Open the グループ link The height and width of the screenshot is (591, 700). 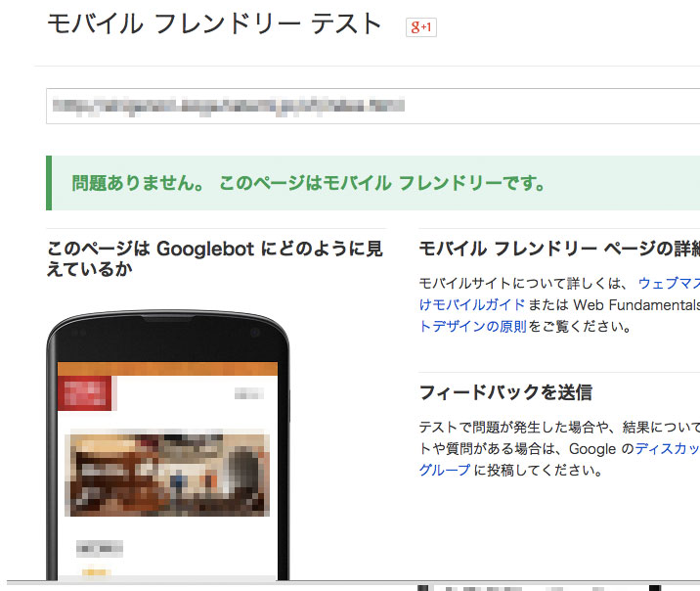coord(445,470)
